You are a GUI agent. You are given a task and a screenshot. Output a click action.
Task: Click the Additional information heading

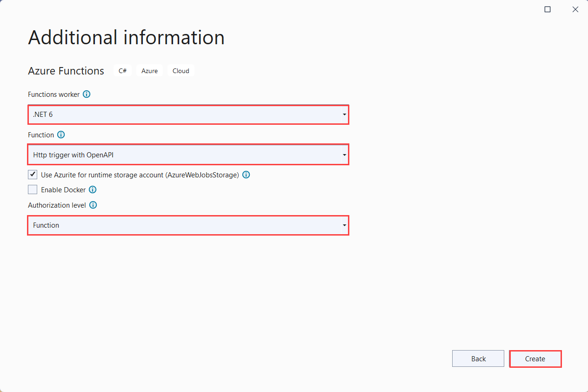(x=127, y=37)
